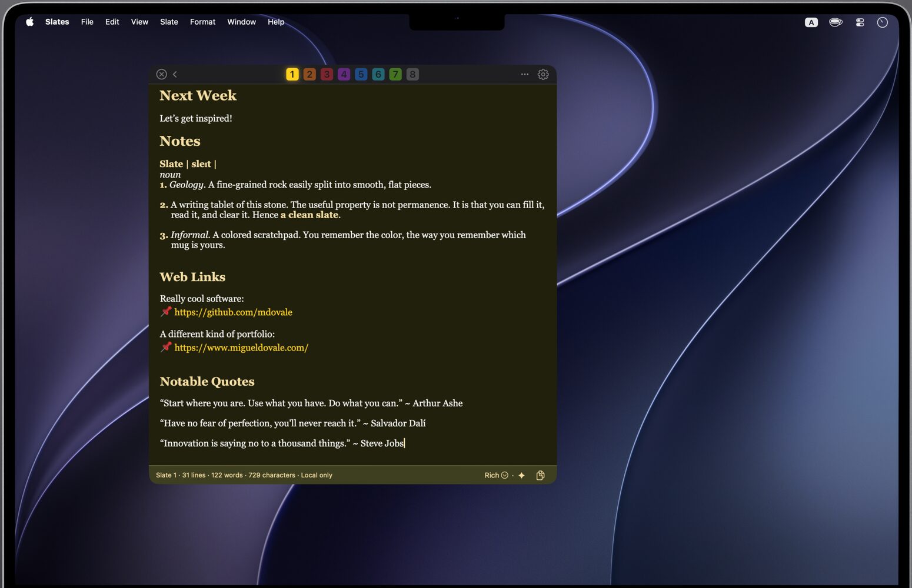This screenshot has height=588, width=912.
Task: Click the sparkle icon in status bar
Action: [x=521, y=475]
